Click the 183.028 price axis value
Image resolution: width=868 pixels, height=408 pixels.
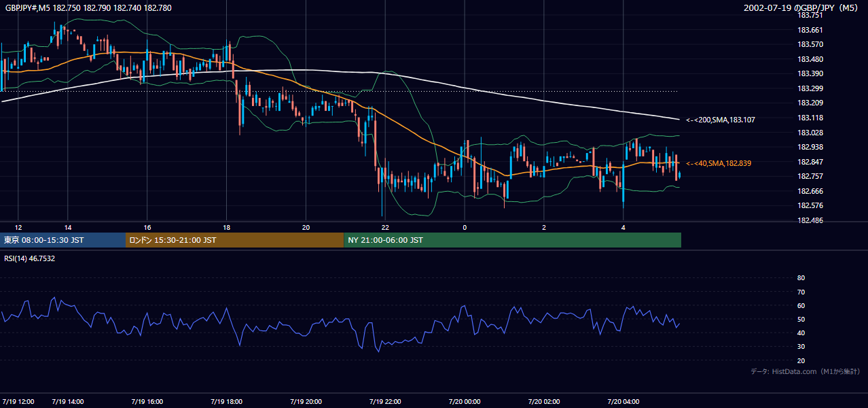pos(810,133)
